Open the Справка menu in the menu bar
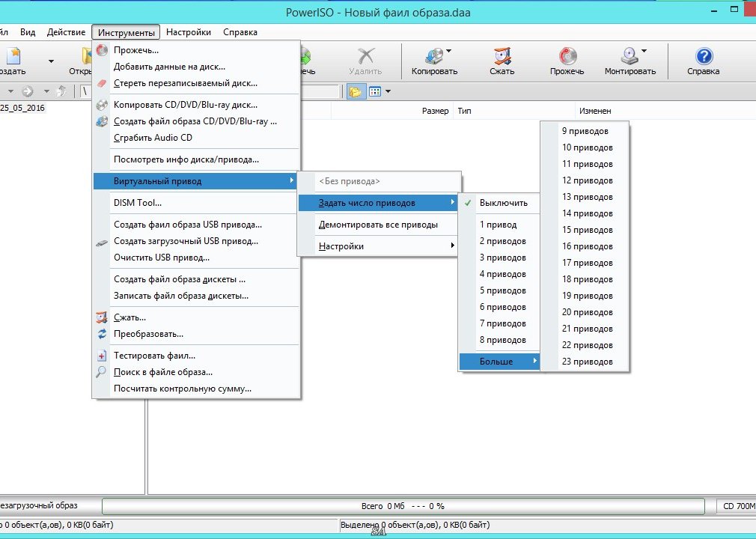 point(240,32)
